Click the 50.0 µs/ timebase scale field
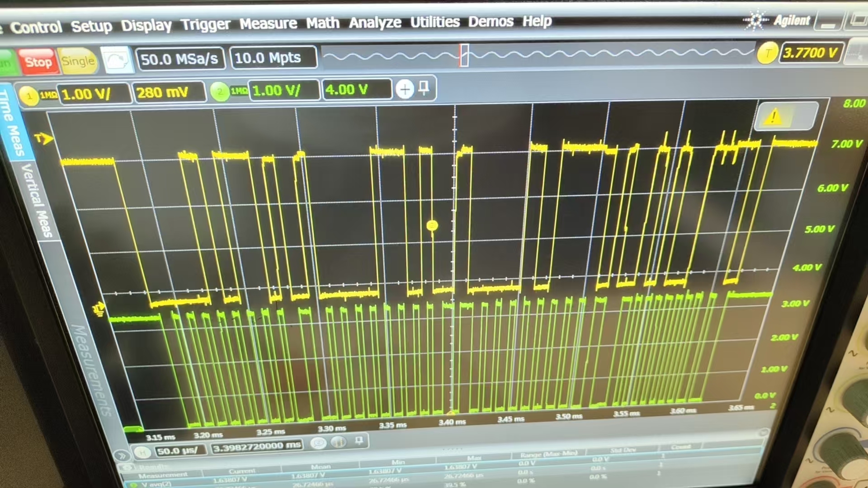This screenshot has height=488, width=868. (x=179, y=450)
